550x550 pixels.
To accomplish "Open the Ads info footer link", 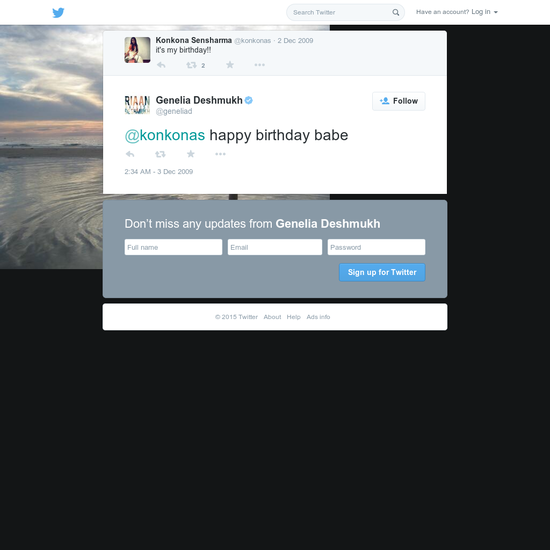I will pyautogui.click(x=318, y=317).
